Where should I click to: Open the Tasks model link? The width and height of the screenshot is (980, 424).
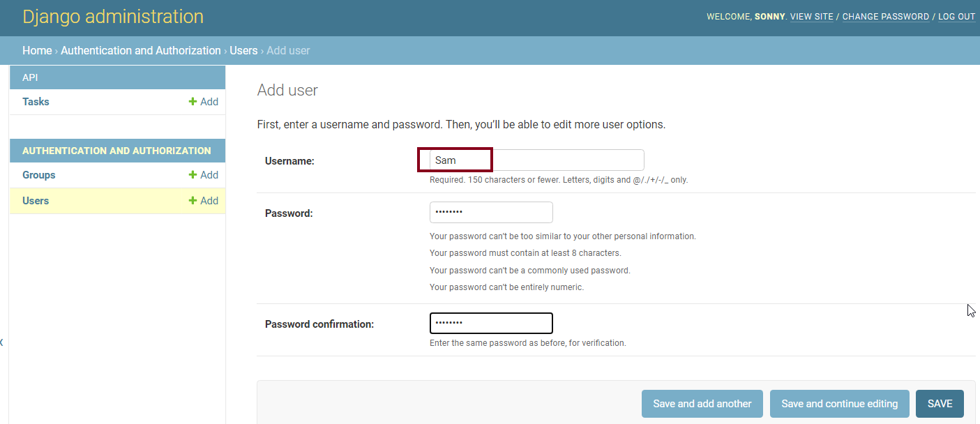click(36, 102)
